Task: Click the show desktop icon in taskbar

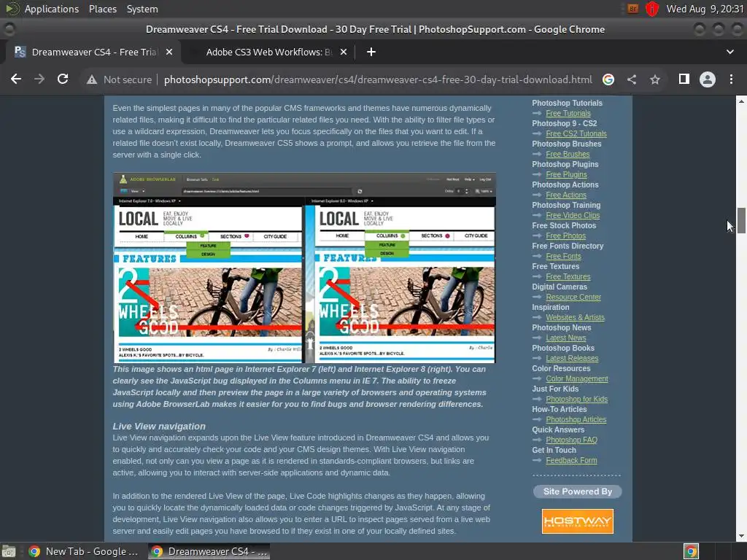Action: pyautogui.click(x=9, y=552)
